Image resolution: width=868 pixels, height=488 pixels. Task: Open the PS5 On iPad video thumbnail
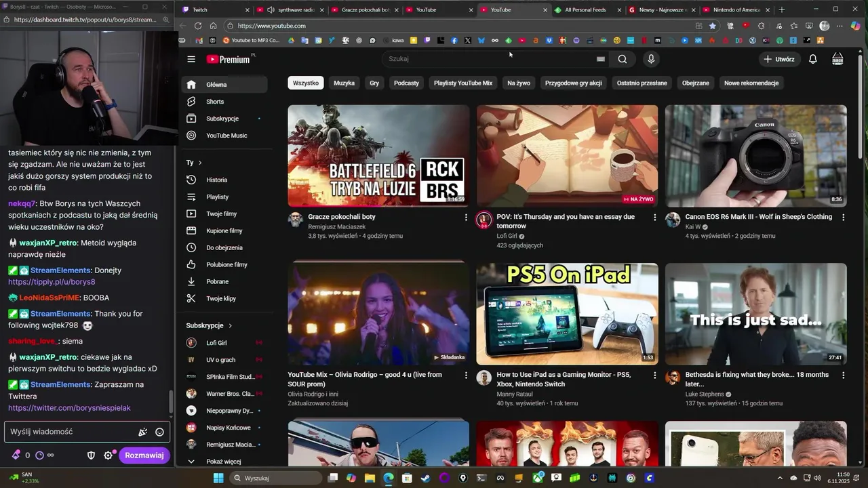[x=567, y=314]
